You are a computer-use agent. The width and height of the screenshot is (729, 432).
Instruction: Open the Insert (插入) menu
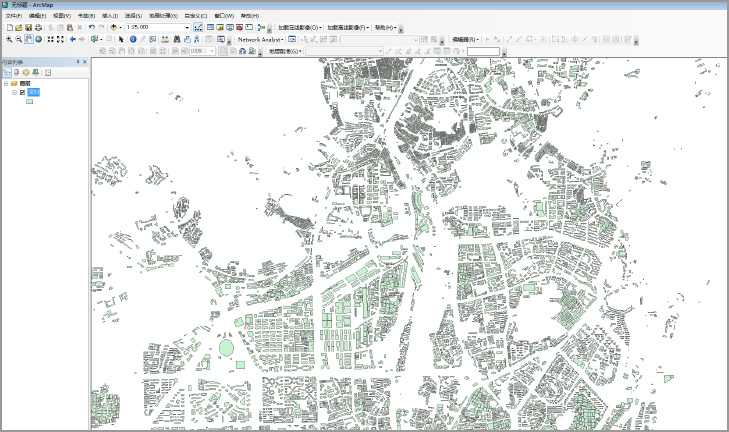coord(110,15)
